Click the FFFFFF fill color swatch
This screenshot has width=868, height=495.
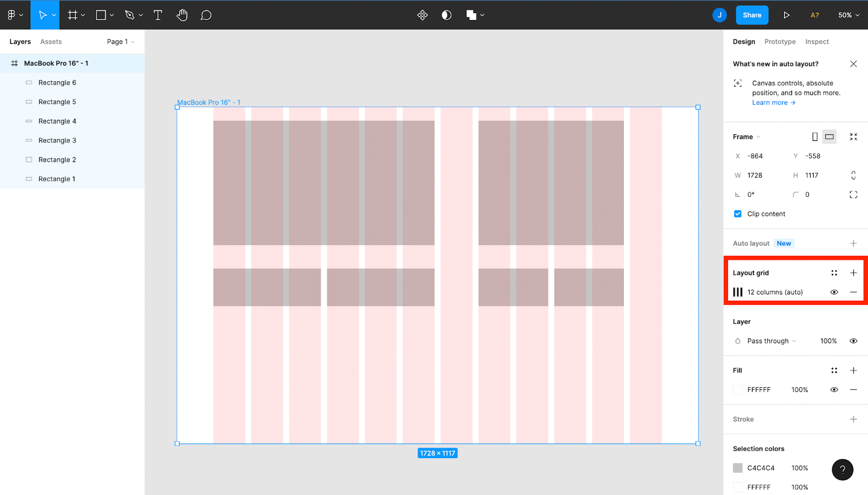[738, 389]
